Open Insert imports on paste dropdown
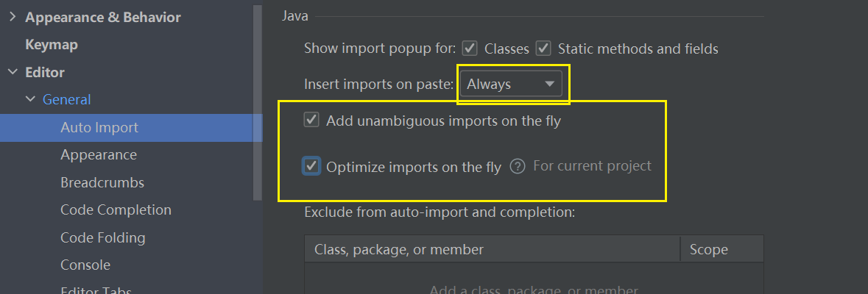Image resolution: width=868 pixels, height=294 pixels. point(510,85)
